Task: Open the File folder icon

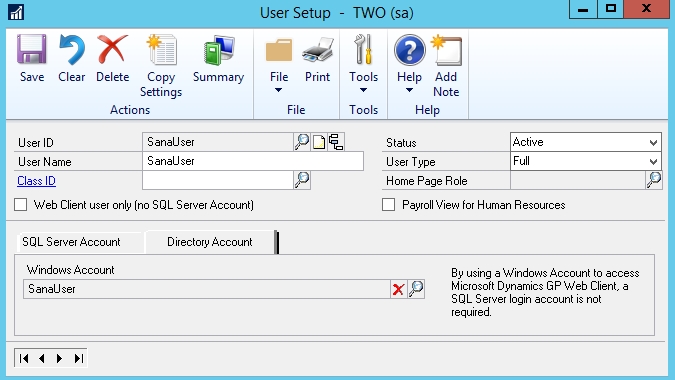Action: pyautogui.click(x=279, y=50)
